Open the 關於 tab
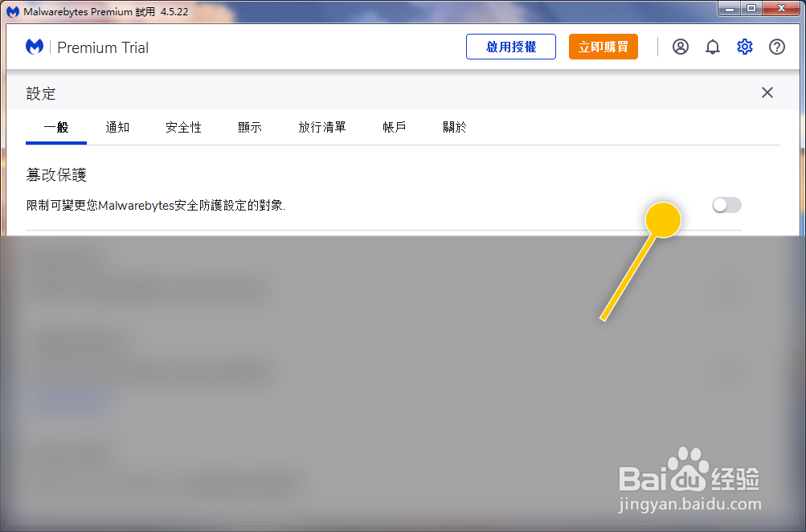The image size is (806, 532). [455, 128]
